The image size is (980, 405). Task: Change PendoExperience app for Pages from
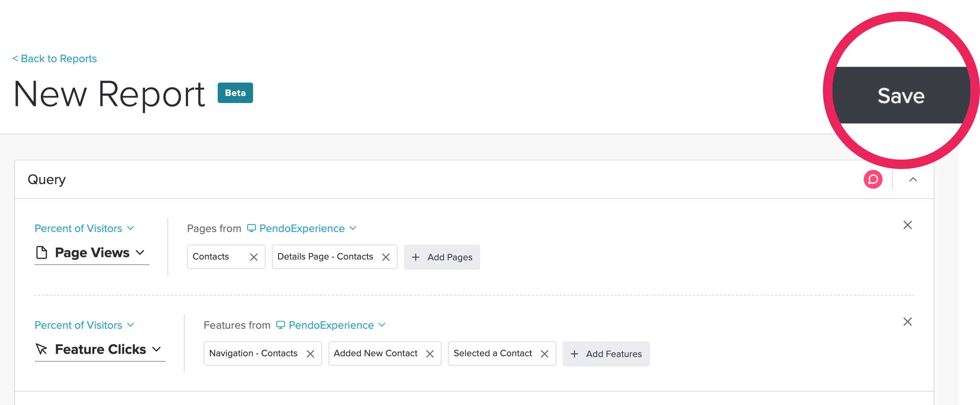pyautogui.click(x=308, y=228)
